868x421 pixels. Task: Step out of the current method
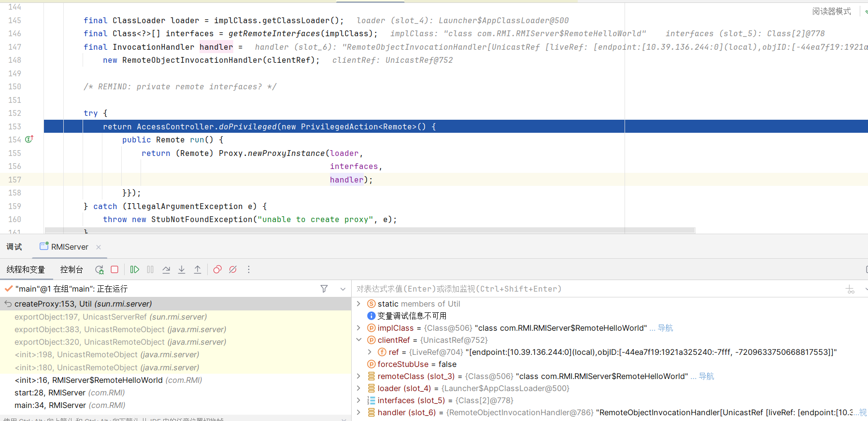198,269
